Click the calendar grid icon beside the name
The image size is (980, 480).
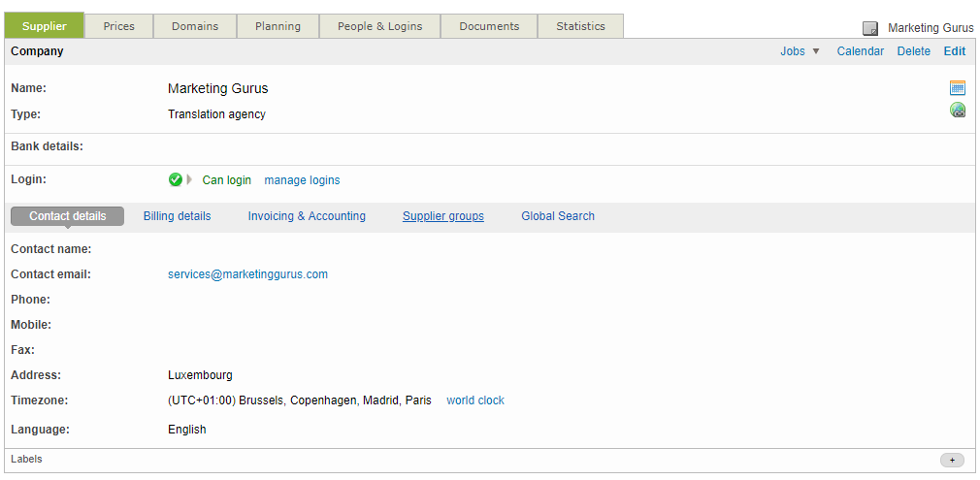tap(958, 88)
